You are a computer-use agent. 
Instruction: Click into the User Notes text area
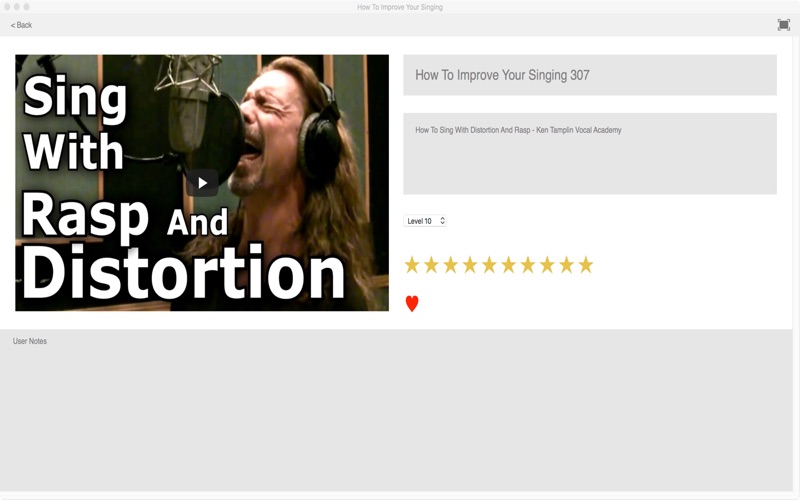pyautogui.click(x=396, y=411)
